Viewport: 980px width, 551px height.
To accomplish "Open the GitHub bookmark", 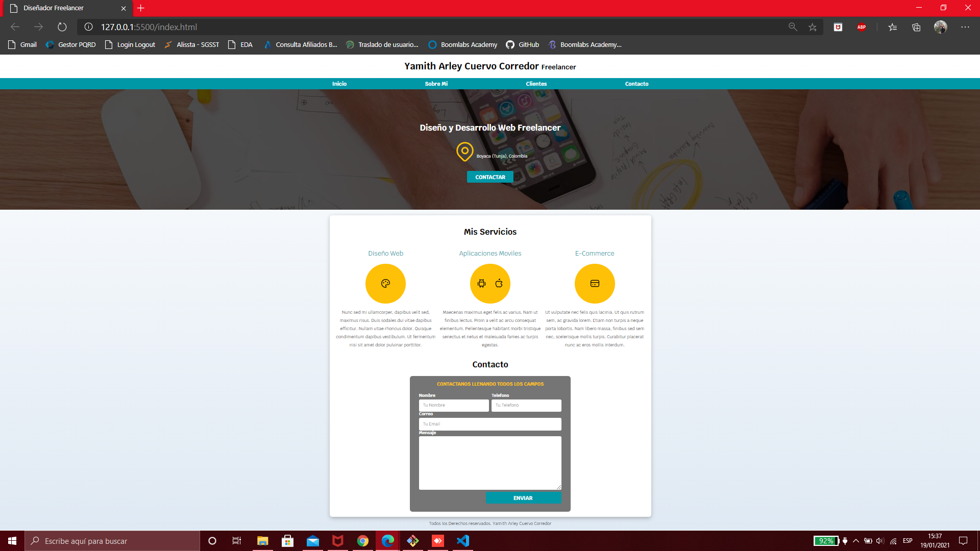I will [522, 45].
